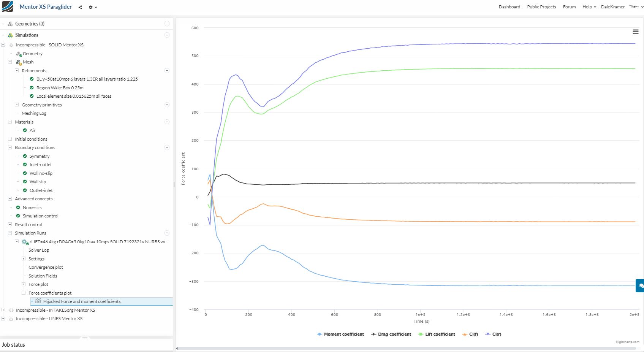Click the info button on the Geometries row

[167, 24]
